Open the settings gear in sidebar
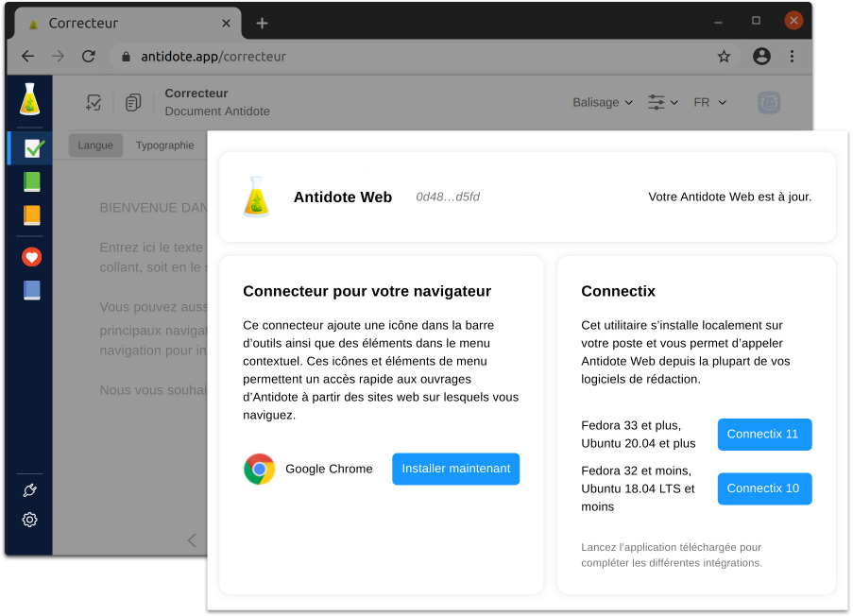The width and height of the screenshot is (853, 616). point(30,520)
